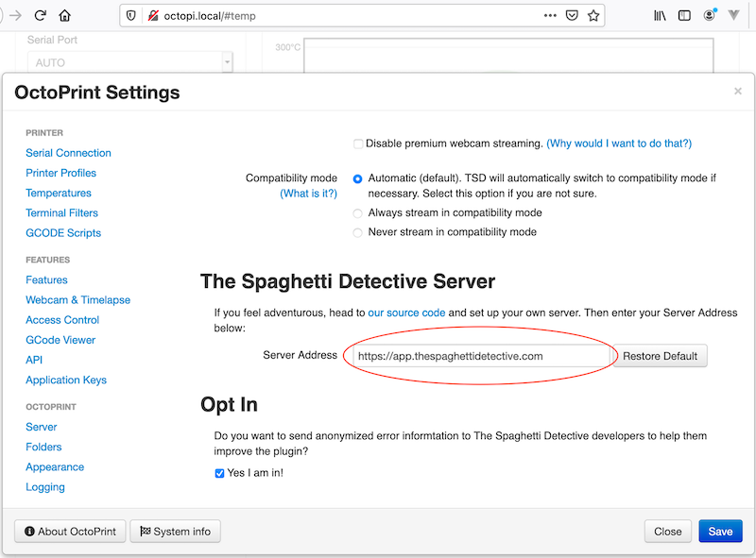Select Never stream in compatibility mode
The image size is (756, 558).
[358, 232]
